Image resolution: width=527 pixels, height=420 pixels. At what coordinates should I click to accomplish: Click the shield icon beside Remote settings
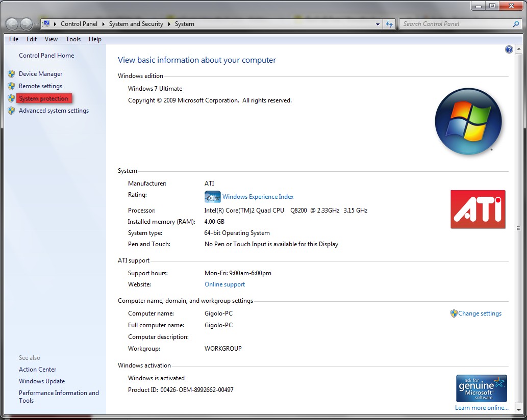[11, 86]
